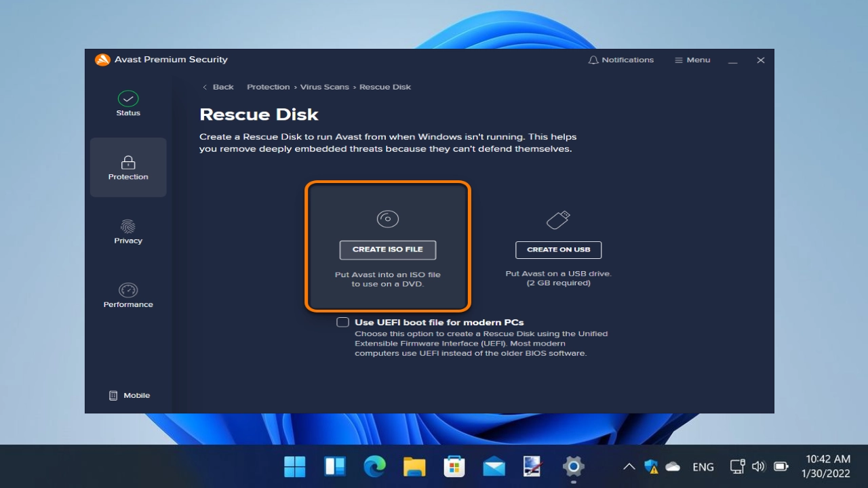This screenshot has height=488, width=868.
Task: Enable Use UEFI boot file checkbox
Action: coord(343,322)
